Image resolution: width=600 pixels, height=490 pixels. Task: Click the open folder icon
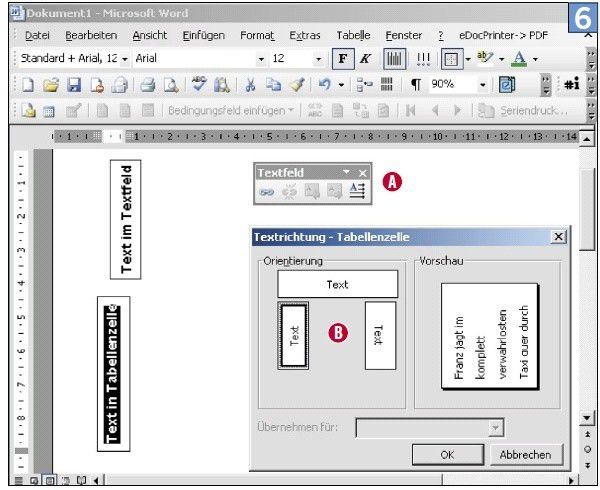click(x=51, y=85)
